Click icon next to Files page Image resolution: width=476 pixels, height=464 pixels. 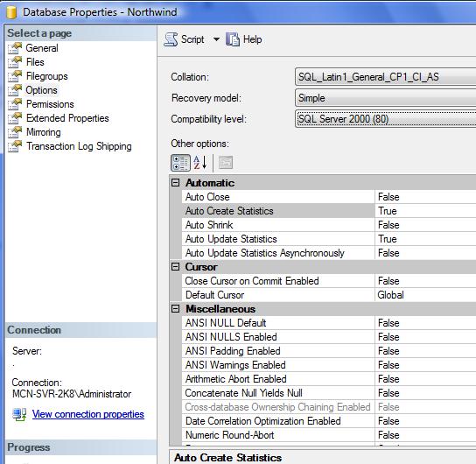tap(15, 62)
